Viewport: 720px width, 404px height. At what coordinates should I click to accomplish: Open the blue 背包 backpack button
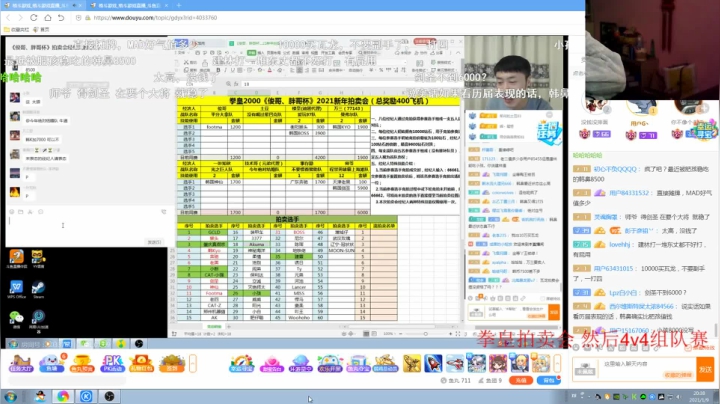[549, 380]
